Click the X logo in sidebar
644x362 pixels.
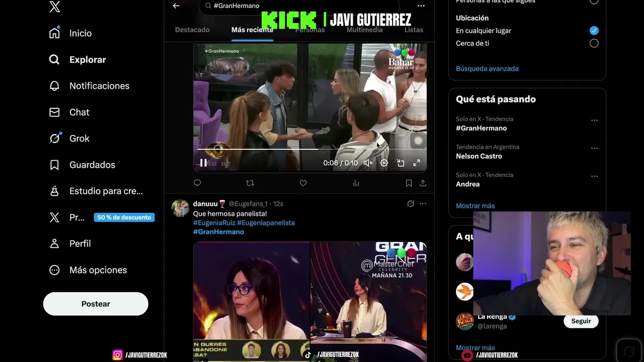click(55, 7)
